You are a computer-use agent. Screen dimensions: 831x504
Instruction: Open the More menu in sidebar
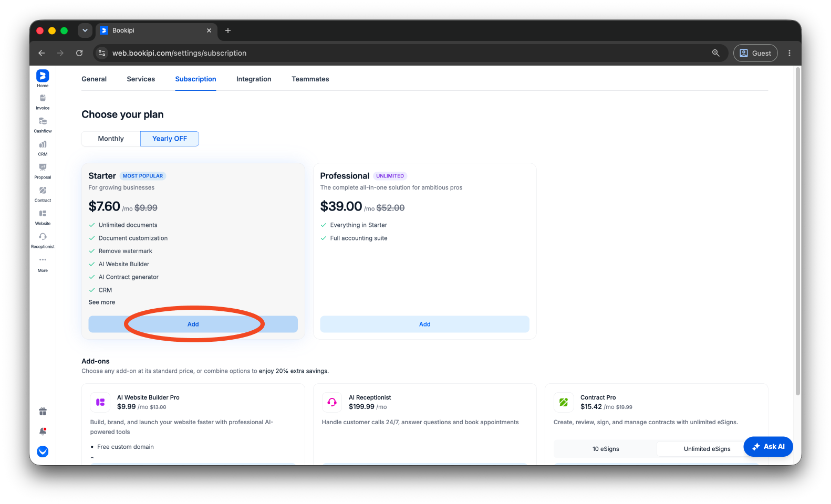[43, 264]
